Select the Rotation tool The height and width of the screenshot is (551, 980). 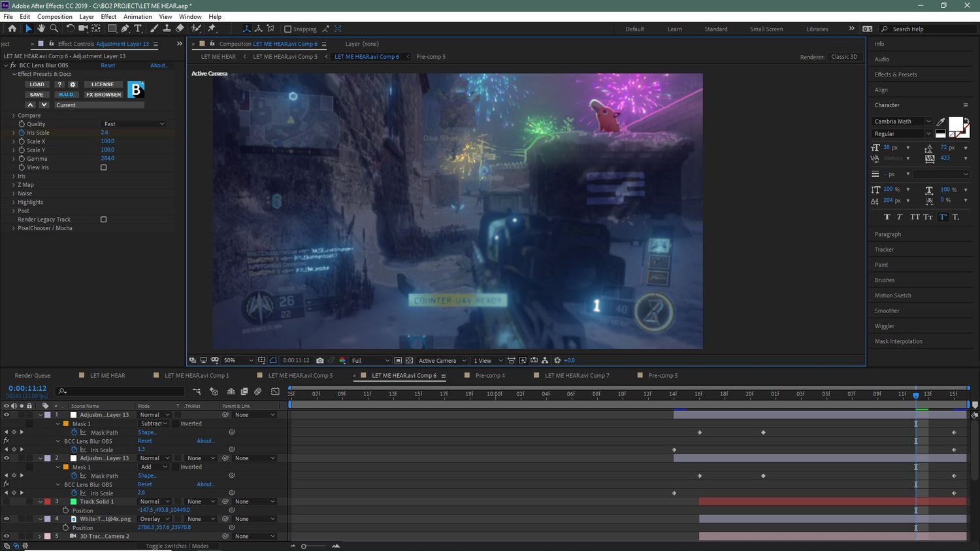tap(70, 29)
